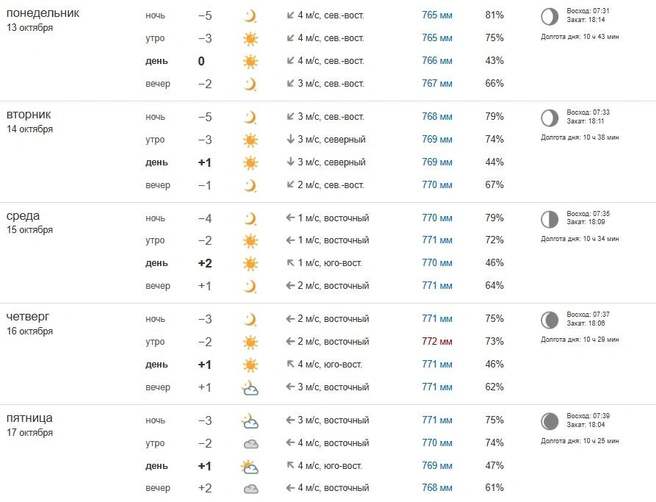Click the sun icon for Wednesday daytime
Image resolution: width=656 pixels, height=502 pixels.
tap(250, 263)
